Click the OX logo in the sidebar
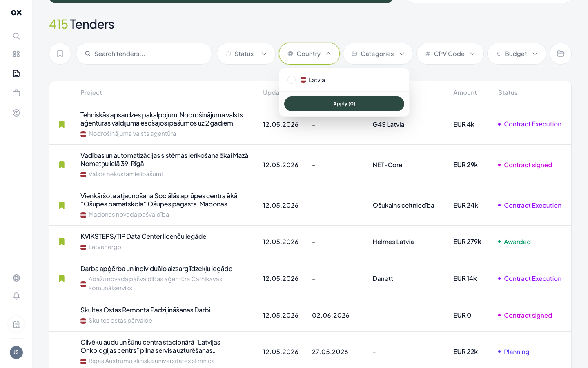The height and width of the screenshot is (368, 588). 16,13
